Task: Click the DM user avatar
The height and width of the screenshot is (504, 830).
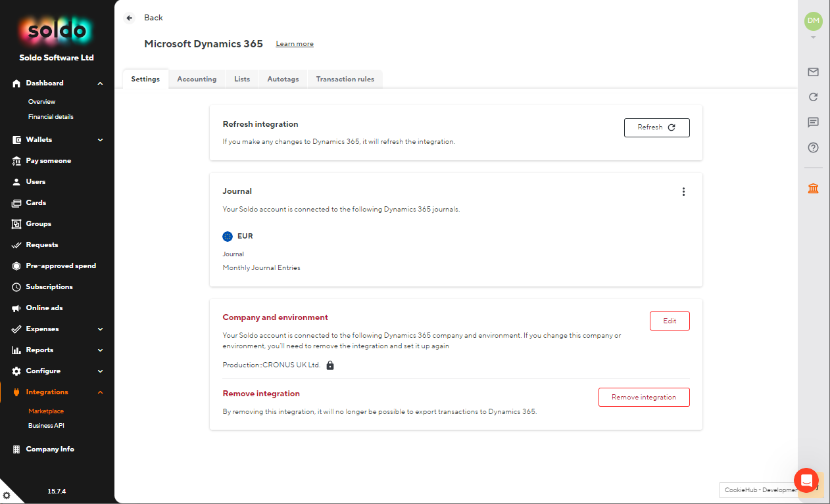Action: point(814,21)
